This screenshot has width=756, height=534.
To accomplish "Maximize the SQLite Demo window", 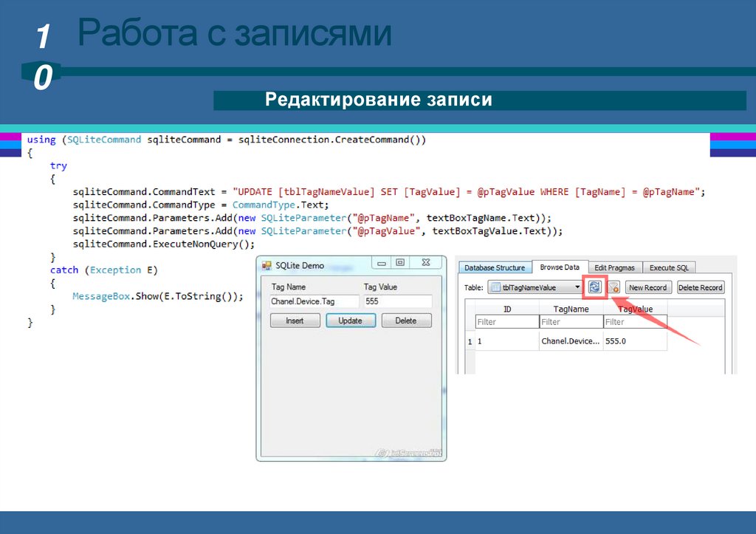I will 400,262.
